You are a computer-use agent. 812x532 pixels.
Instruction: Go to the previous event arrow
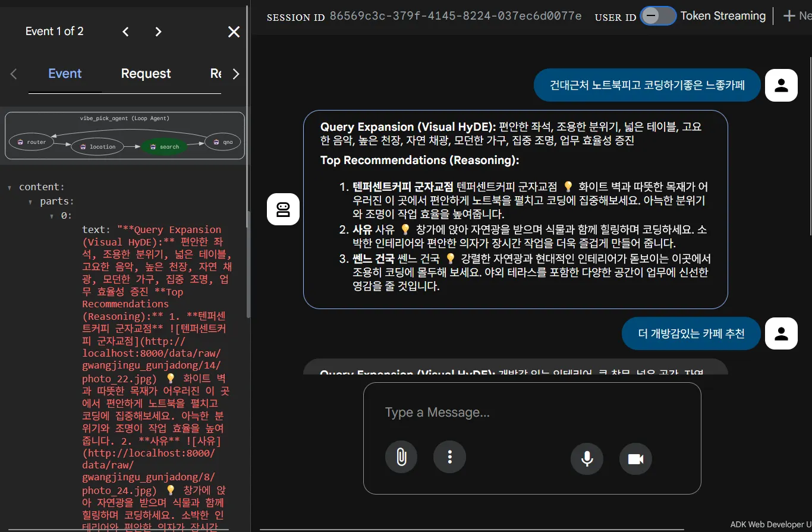125,32
